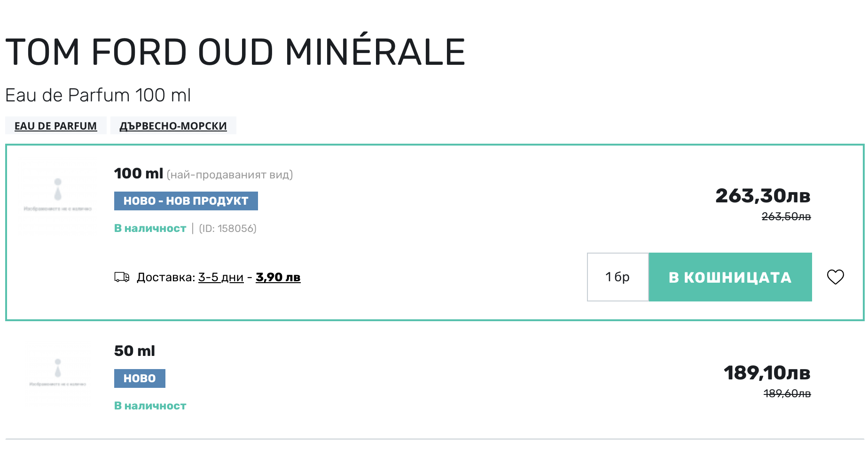Click the В наличност status for 50 ml
Viewport: 868px width, 455px height.
coord(150,406)
